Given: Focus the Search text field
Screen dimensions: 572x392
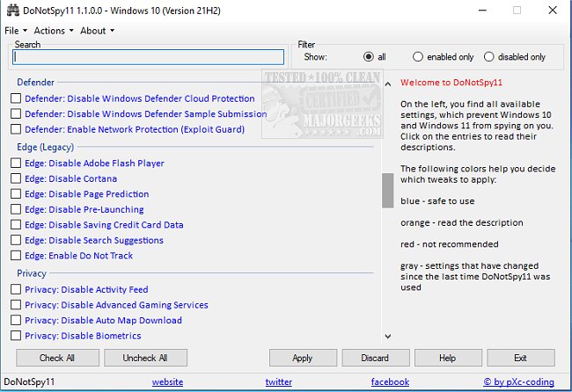Looking at the screenshot, I should click(x=148, y=57).
